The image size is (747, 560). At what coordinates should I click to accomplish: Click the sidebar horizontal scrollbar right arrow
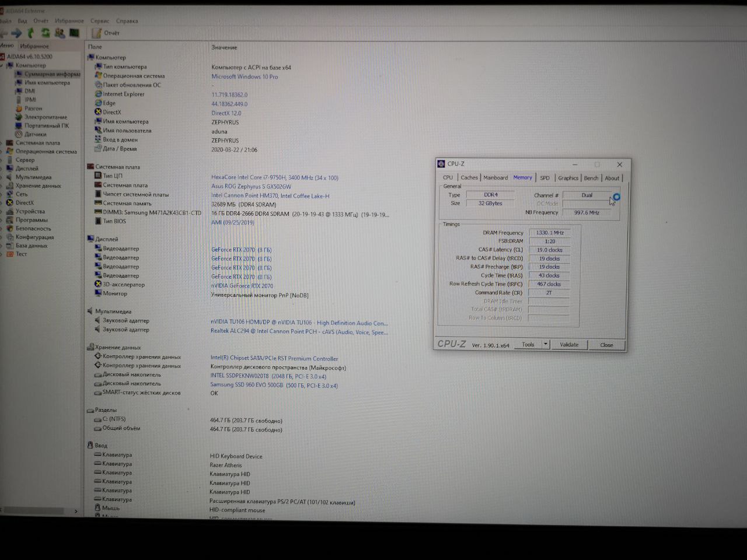tap(76, 512)
